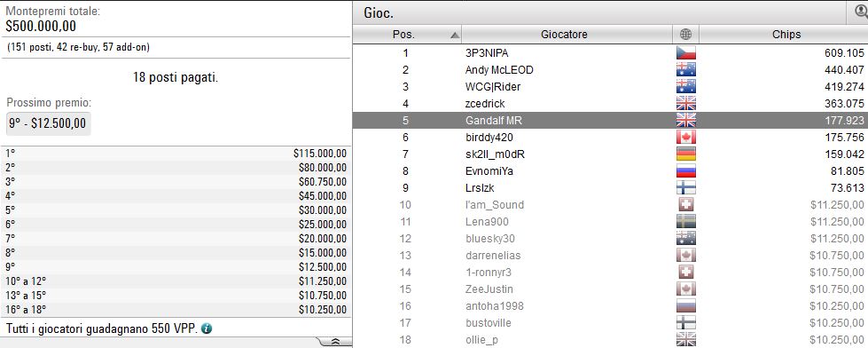The height and width of the screenshot is (348, 868).
Task: Click the German flag beside sk2ll_m0dR
Action: point(686,154)
